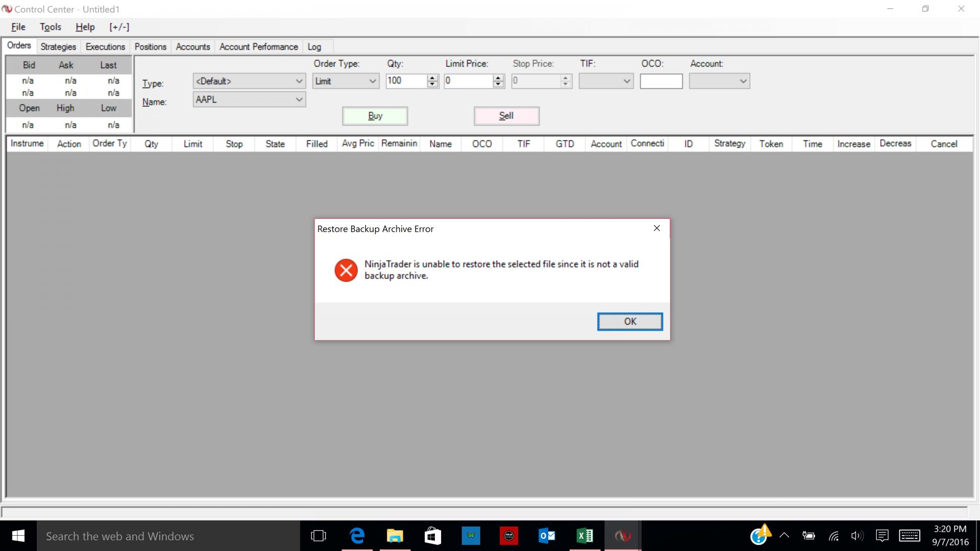Switch to the Executions tab

pyautogui.click(x=105, y=46)
